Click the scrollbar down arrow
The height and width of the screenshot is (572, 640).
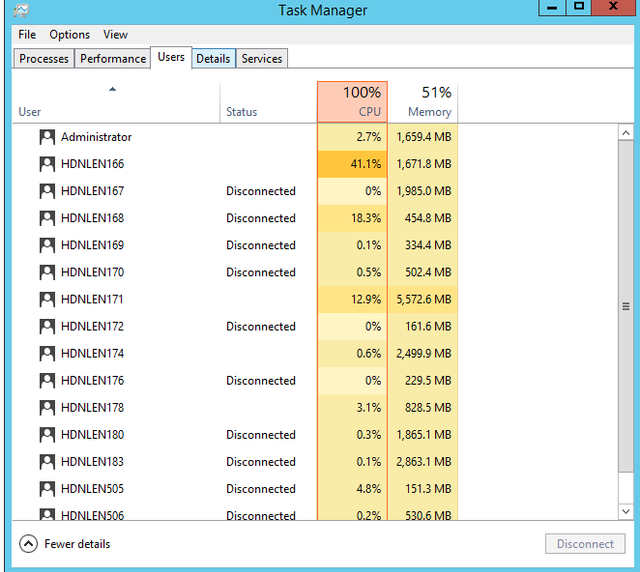coord(626,511)
